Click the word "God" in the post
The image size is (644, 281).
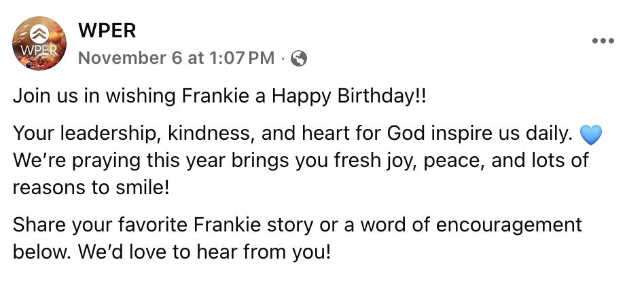pyautogui.click(x=406, y=134)
